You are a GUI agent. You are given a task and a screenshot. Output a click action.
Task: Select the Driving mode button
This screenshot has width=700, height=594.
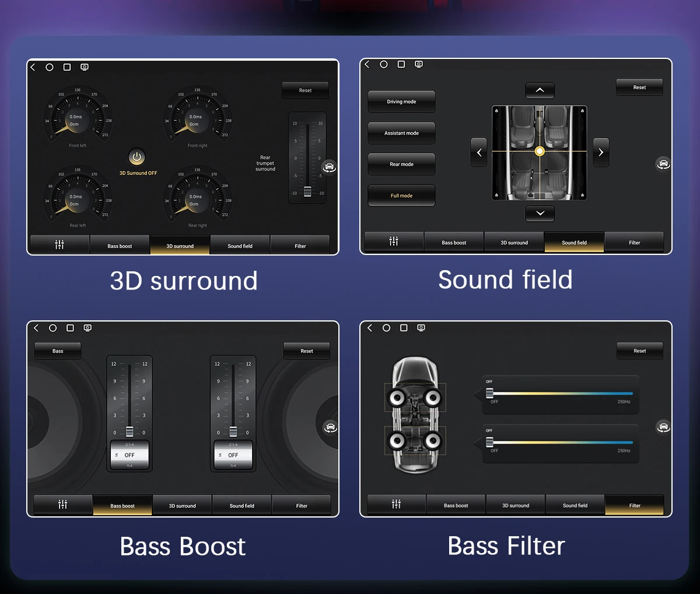click(401, 102)
